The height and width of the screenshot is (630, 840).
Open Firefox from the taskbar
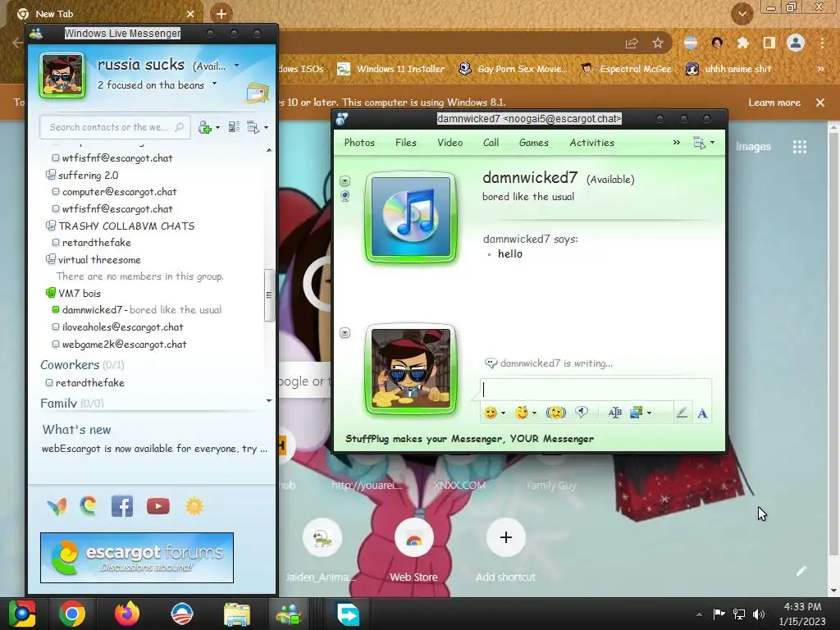(127, 614)
